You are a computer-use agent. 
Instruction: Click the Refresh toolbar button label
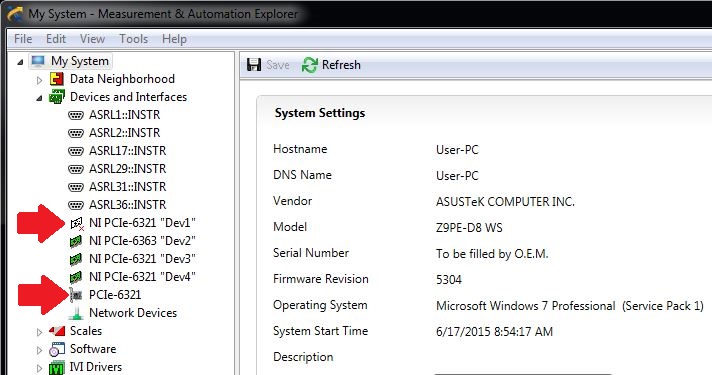click(341, 65)
